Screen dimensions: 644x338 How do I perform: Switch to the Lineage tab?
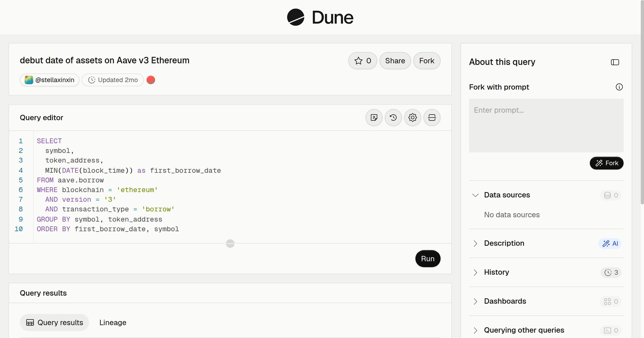tap(113, 322)
